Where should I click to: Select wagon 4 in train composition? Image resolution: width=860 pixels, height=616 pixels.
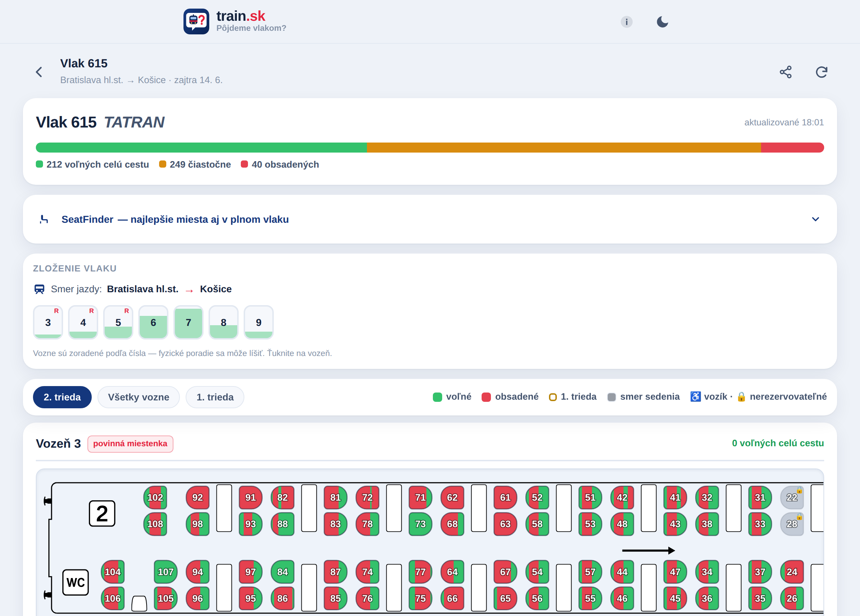click(83, 322)
